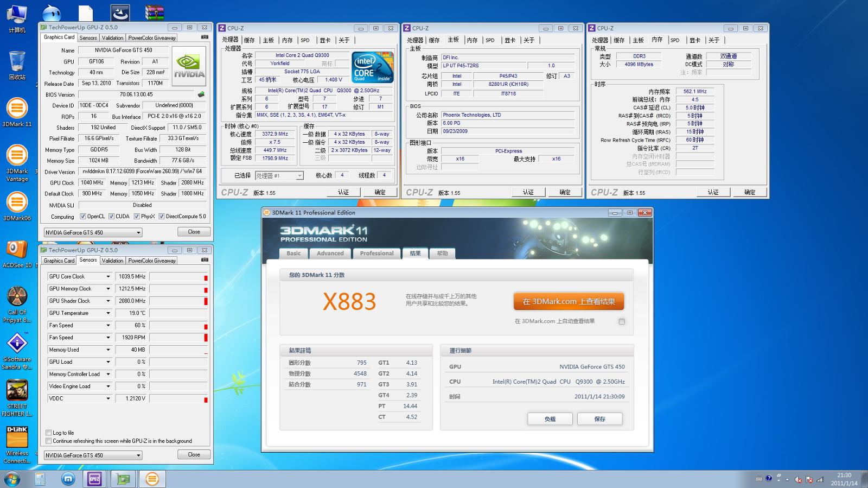Image resolution: width=868 pixels, height=488 pixels.
Task: Open the GPU Load sensor dropdown
Action: 108,362
